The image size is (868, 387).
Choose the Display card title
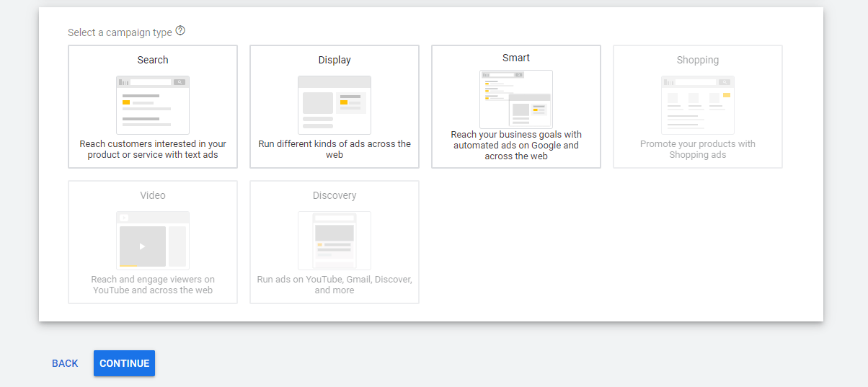click(335, 60)
